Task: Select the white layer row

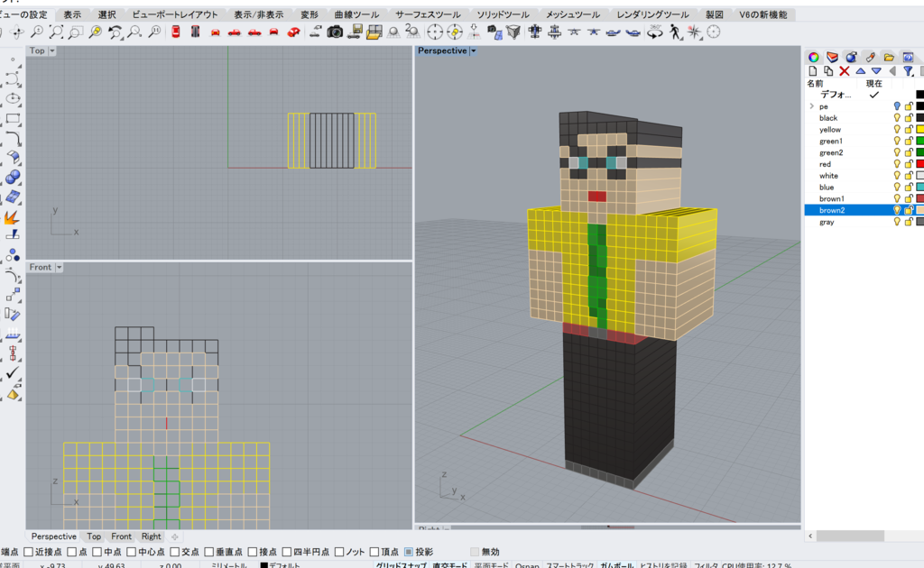Action: pyautogui.click(x=864, y=176)
